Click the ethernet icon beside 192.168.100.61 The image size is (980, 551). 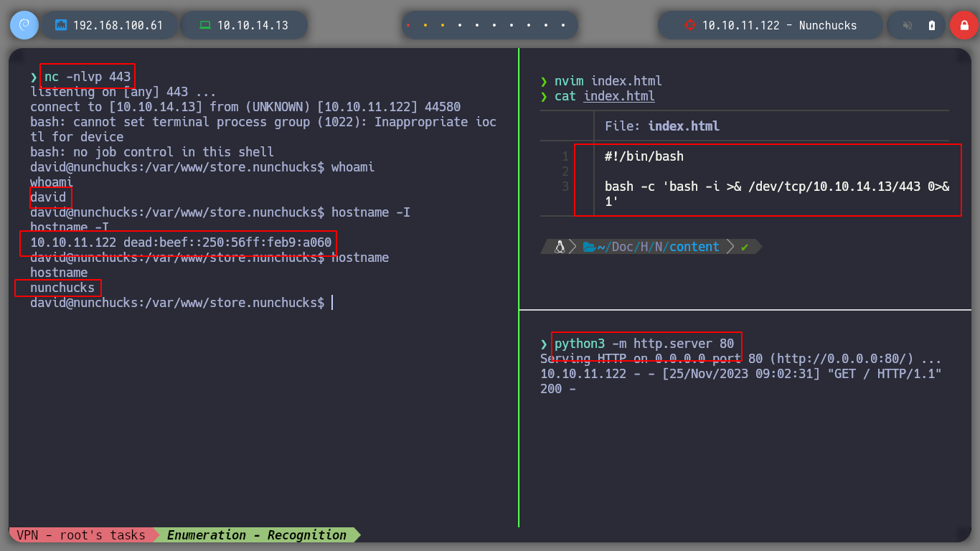coord(61,25)
